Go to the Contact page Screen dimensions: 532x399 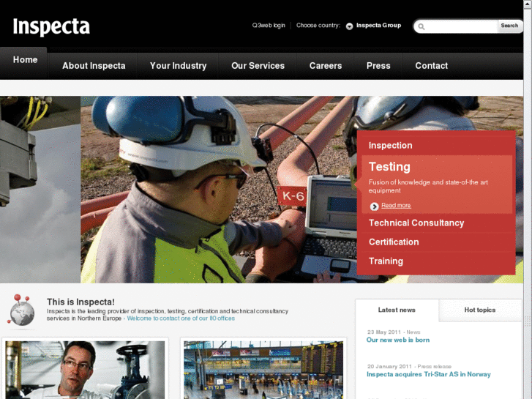click(431, 66)
